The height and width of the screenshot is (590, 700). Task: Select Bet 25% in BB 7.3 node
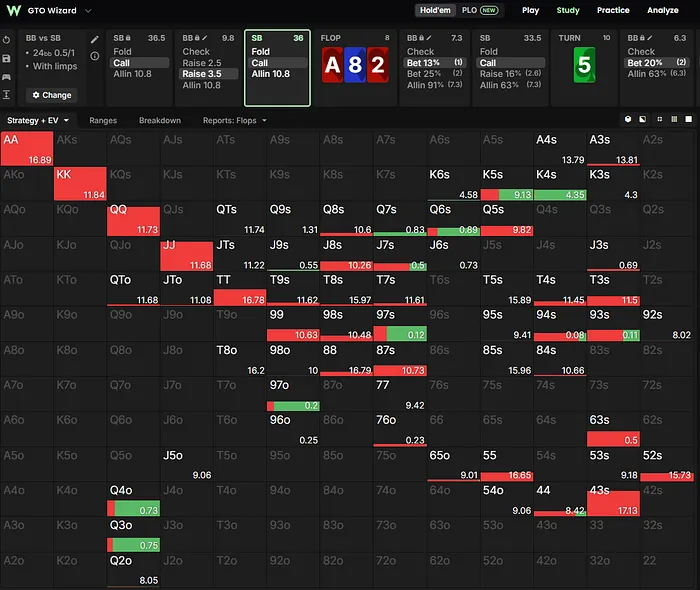434,73
